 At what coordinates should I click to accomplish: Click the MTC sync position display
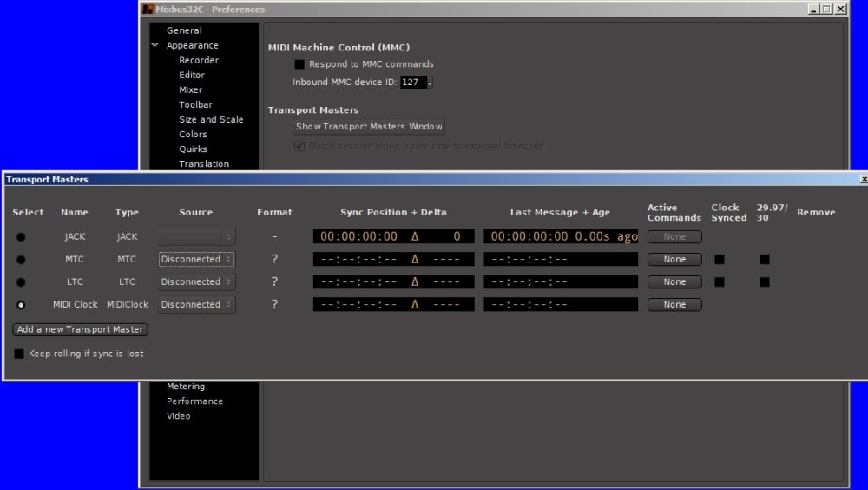coord(393,260)
